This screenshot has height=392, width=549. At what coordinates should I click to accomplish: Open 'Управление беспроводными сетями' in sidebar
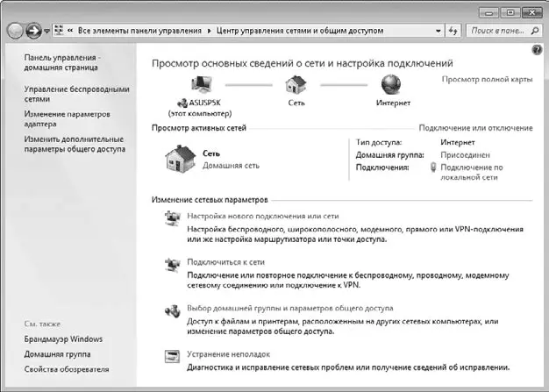coord(76,94)
